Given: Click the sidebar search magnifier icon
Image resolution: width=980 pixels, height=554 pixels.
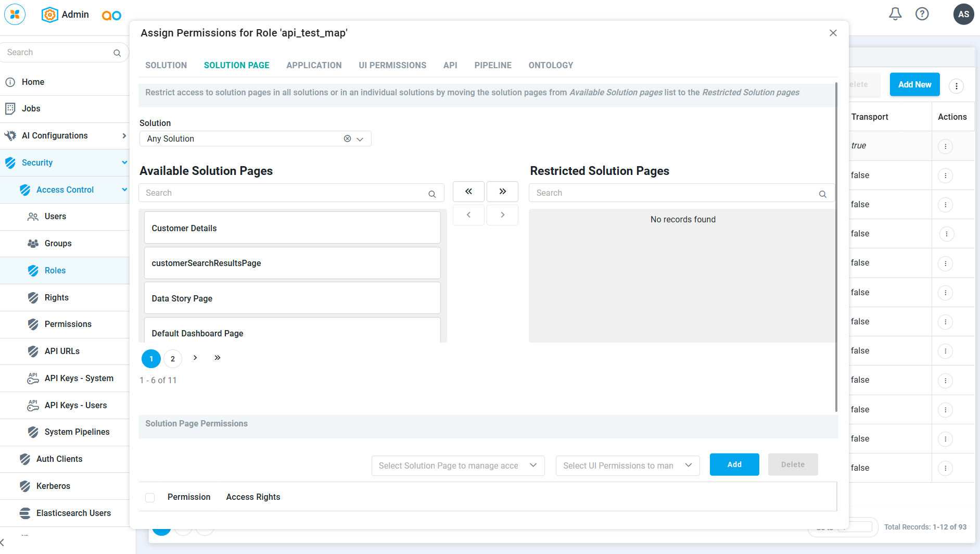Looking at the screenshot, I should point(117,53).
